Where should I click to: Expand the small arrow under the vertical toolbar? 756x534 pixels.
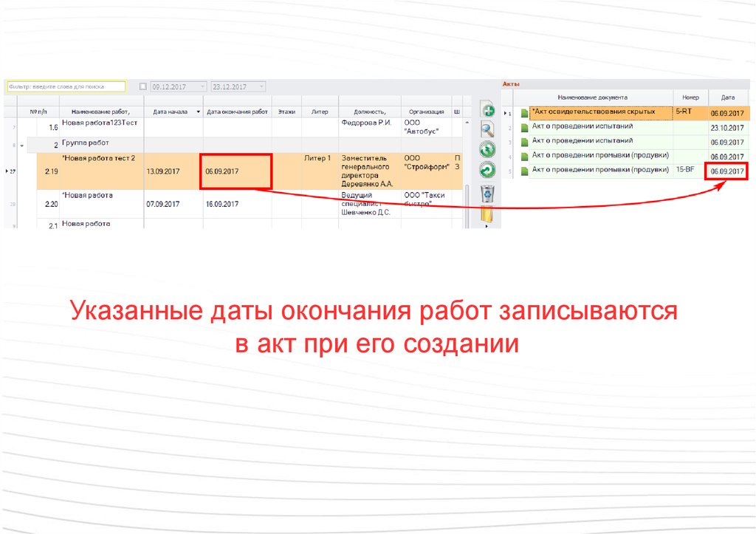pos(487,226)
